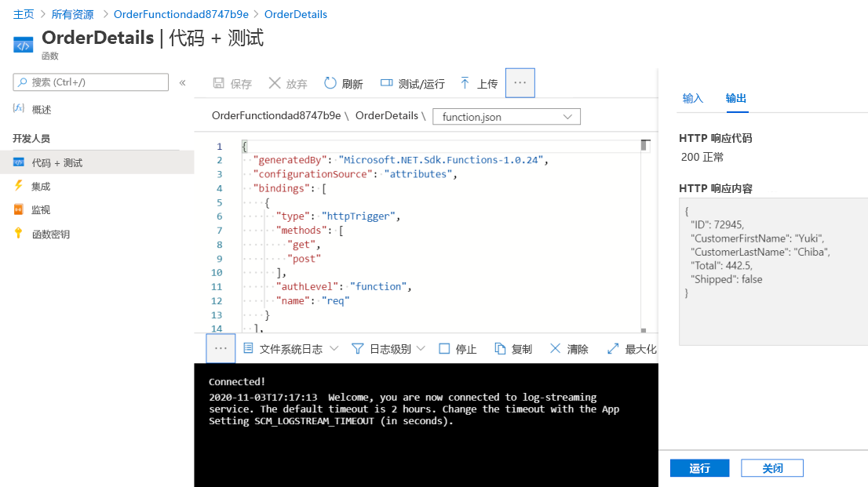Click inside the HTTP response content box
868x487 pixels.
(773, 271)
